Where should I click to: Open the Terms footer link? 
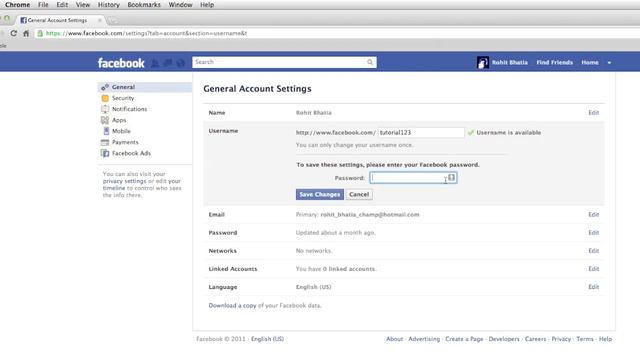tap(585, 339)
